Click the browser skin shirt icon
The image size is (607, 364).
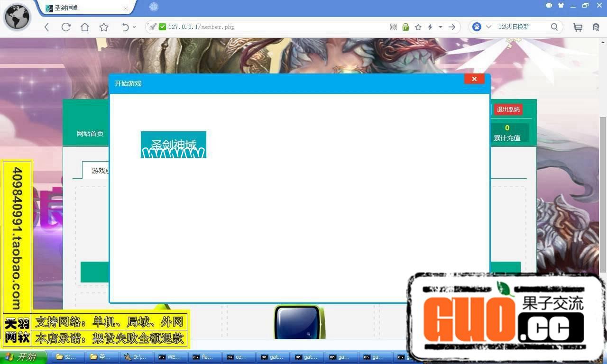(561, 5)
